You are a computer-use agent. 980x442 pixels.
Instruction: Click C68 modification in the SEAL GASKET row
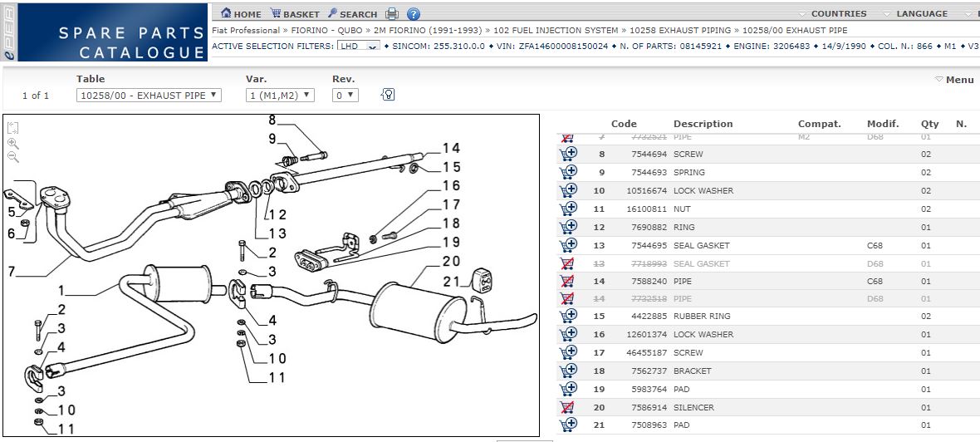pos(875,246)
